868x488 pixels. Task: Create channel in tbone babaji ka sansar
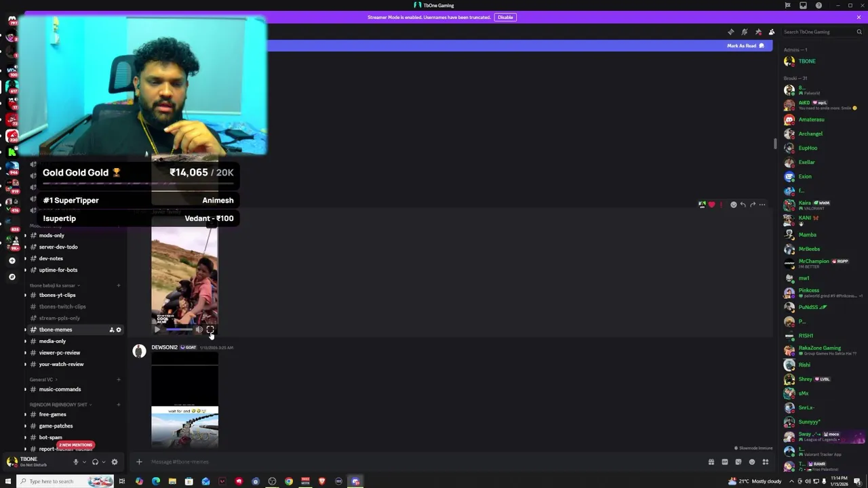[x=119, y=285]
